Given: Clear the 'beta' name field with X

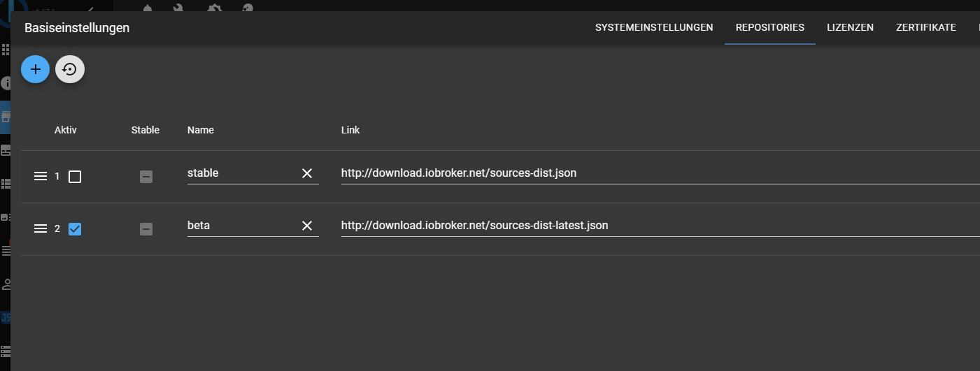Looking at the screenshot, I should (306, 226).
